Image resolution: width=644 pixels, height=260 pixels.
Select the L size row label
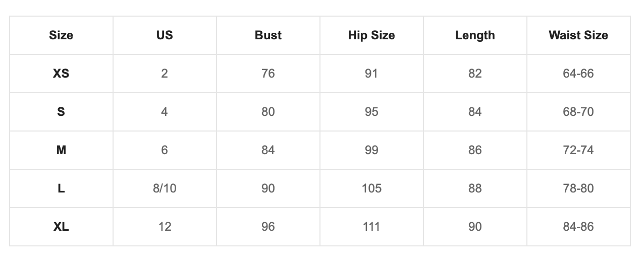coord(61,188)
